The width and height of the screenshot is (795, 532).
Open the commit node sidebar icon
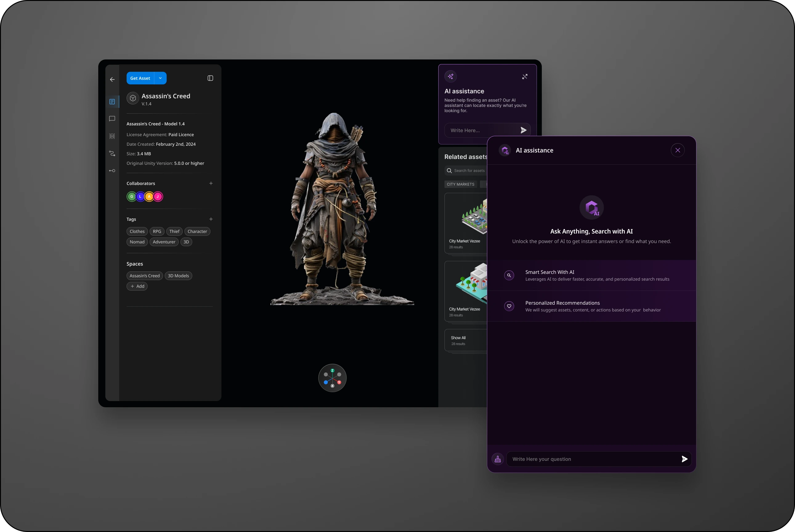[x=112, y=171]
